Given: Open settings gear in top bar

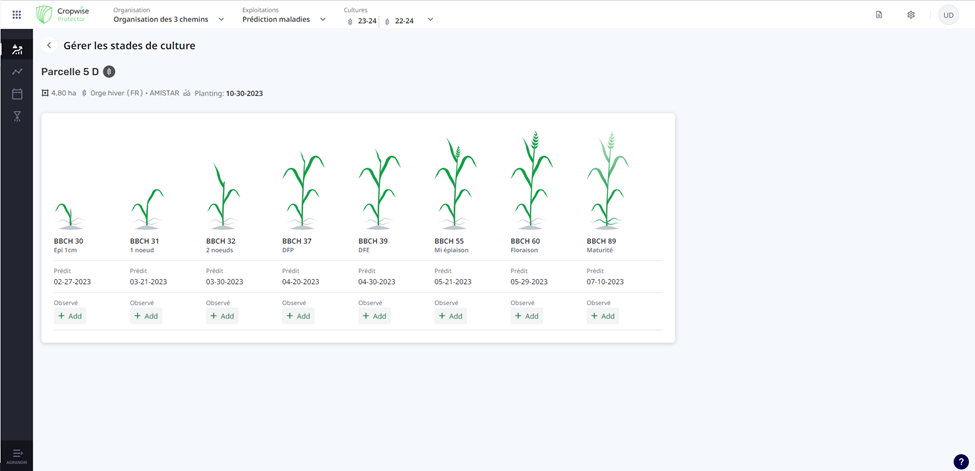Looking at the screenshot, I should click(x=911, y=15).
